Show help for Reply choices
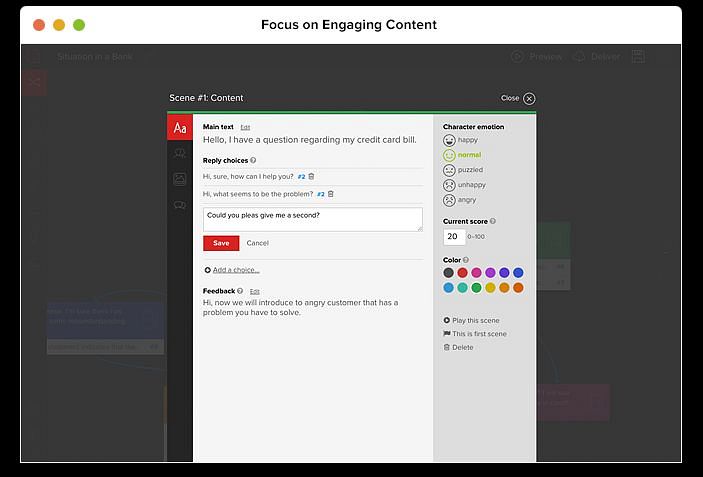 (x=253, y=160)
